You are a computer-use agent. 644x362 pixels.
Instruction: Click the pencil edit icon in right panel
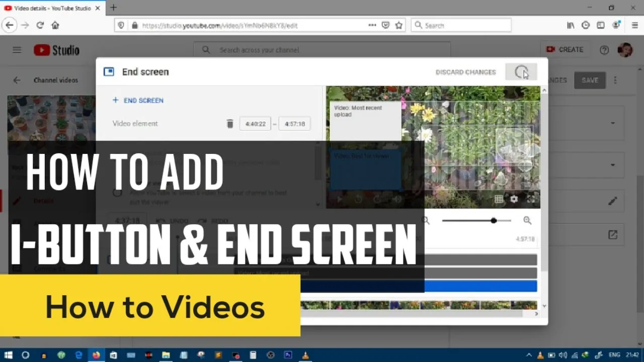[x=612, y=201]
